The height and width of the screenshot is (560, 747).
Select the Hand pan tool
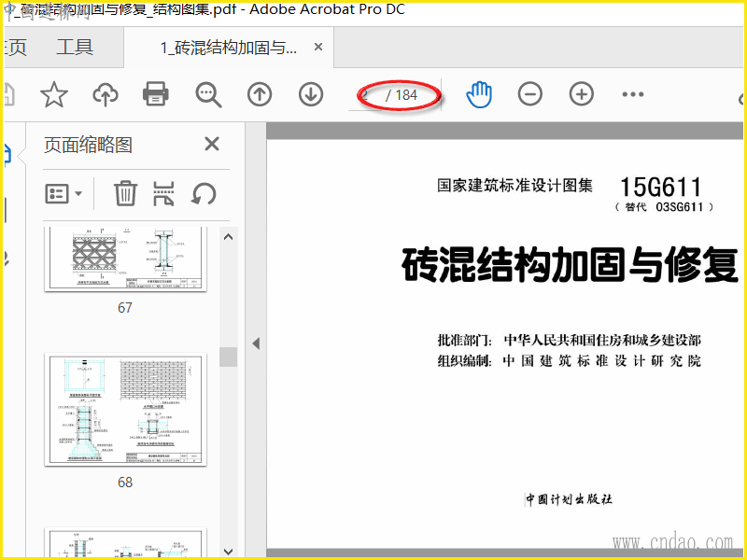[x=479, y=94]
